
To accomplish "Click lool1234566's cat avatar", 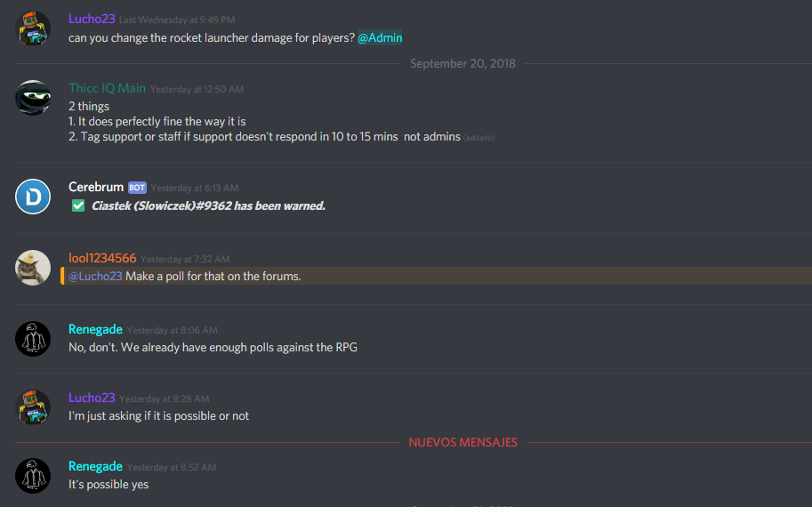I will tap(33, 268).
